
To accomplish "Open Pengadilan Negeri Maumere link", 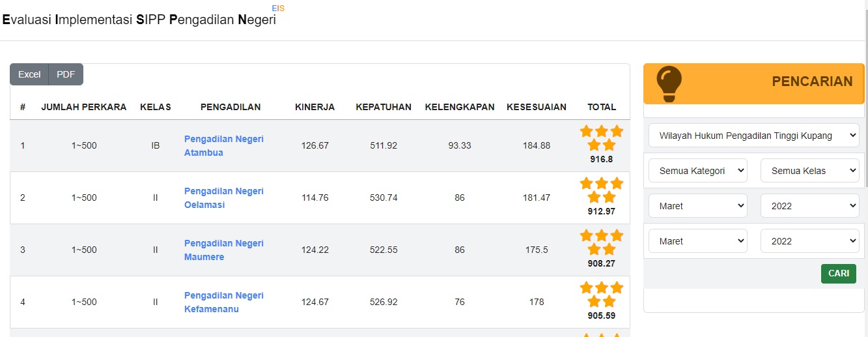I will (x=224, y=250).
